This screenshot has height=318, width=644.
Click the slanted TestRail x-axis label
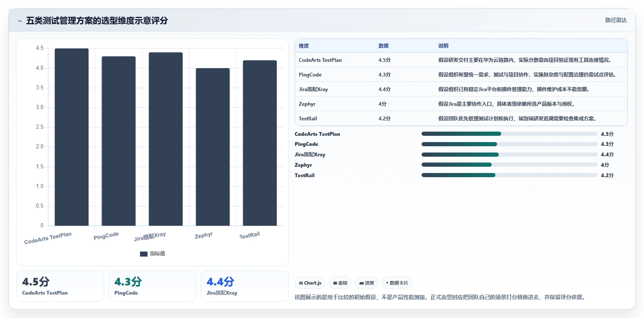250,236
